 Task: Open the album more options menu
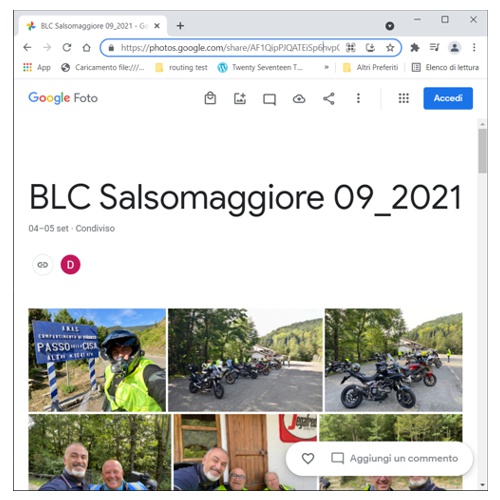[x=358, y=98]
